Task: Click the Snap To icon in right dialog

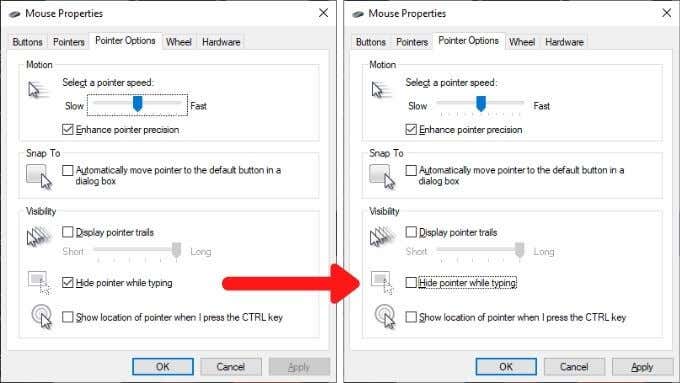Action: point(382,177)
